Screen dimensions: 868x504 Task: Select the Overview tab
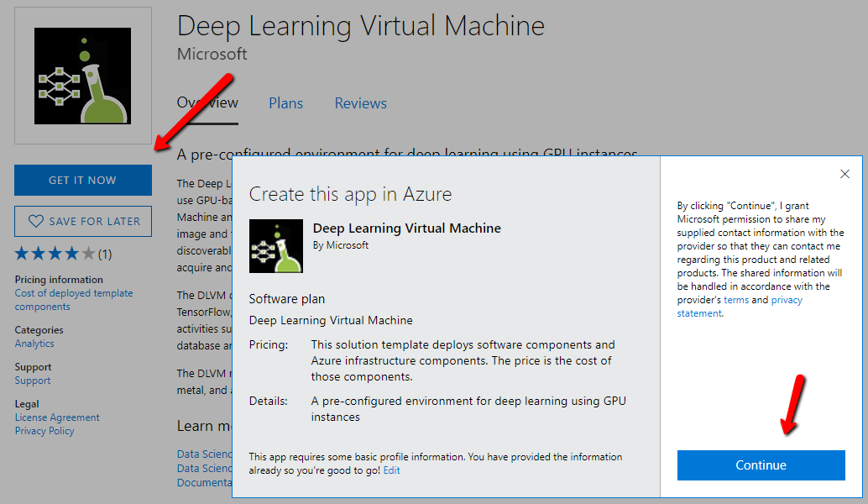click(207, 103)
